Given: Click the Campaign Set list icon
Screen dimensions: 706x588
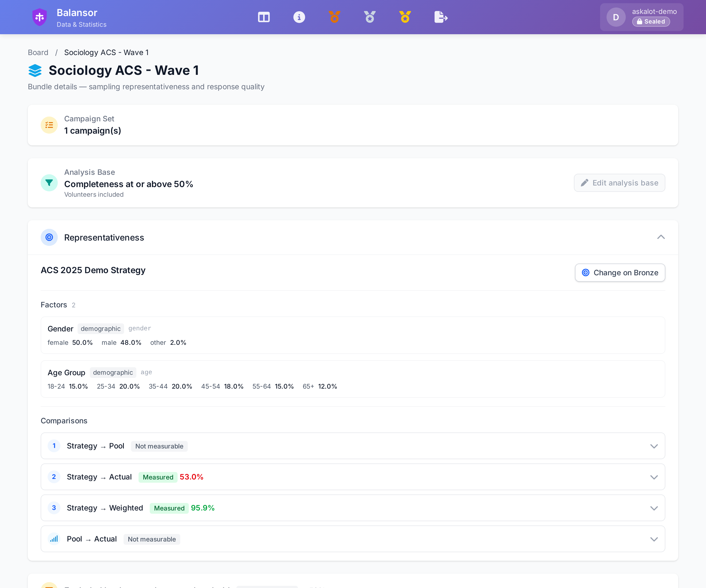Looking at the screenshot, I should [x=49, y=125].
